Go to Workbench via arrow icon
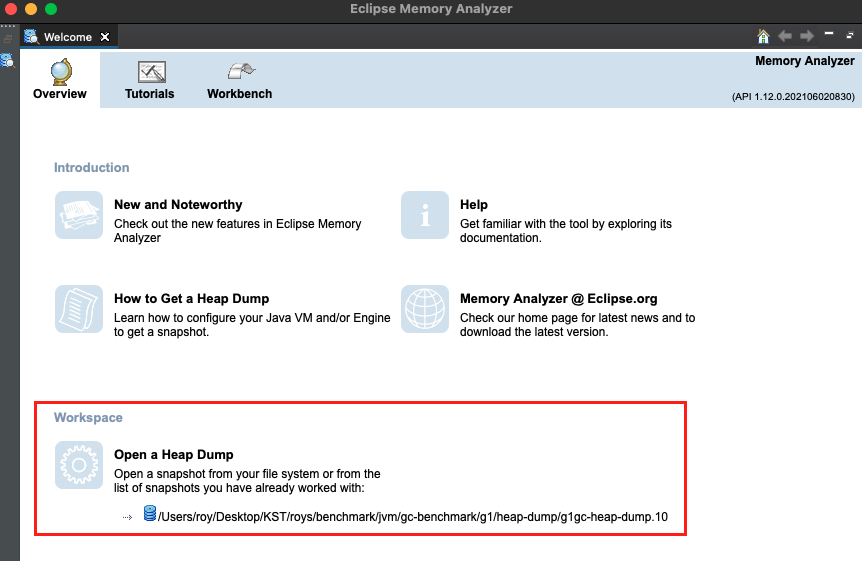Screen dimensions: 862x561 tap(241, 72)
